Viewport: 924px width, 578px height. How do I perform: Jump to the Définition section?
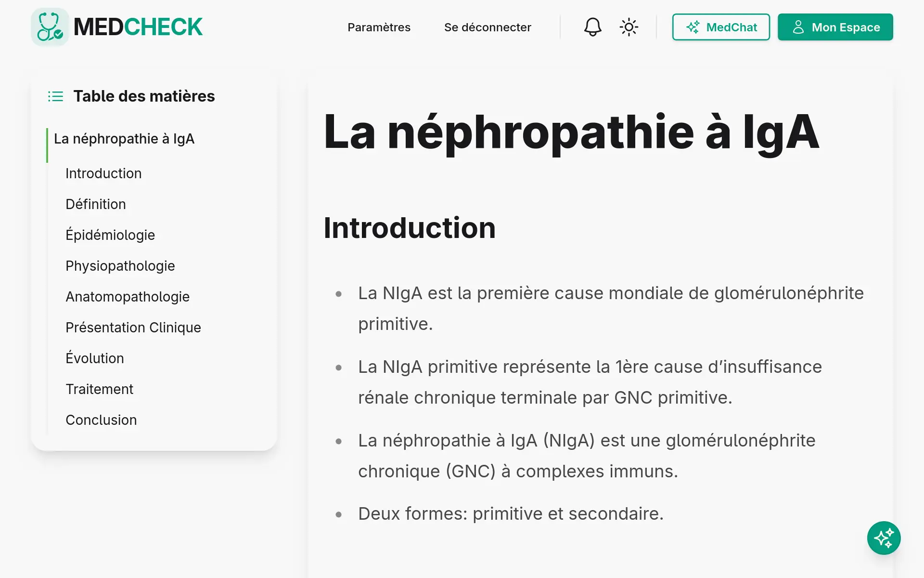pos(96,204)
